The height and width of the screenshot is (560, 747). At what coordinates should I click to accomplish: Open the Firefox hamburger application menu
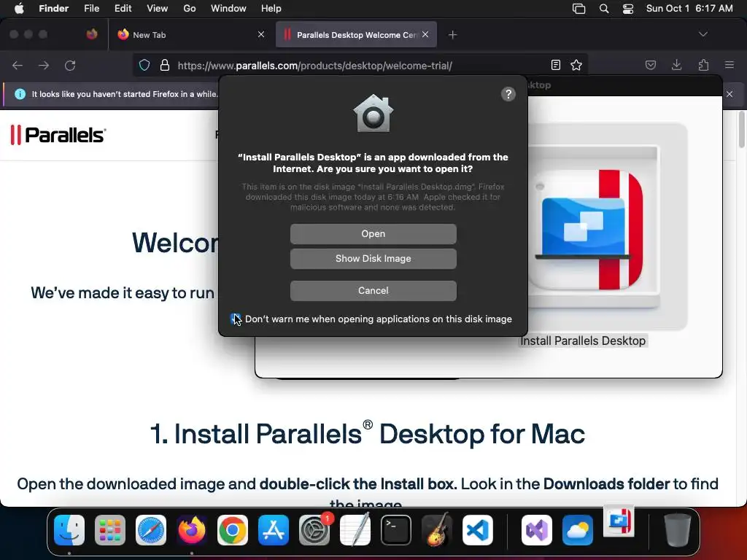729,65
